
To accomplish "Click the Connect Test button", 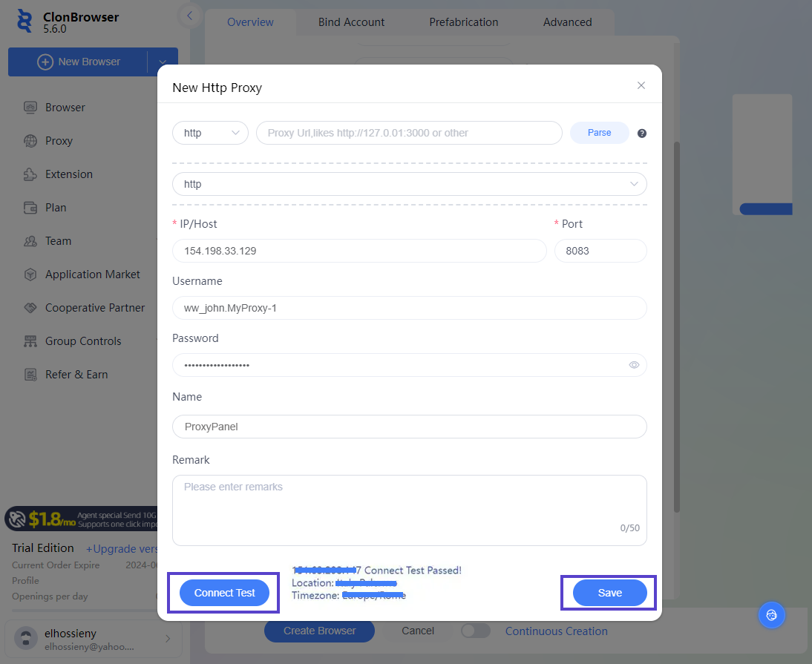I will (x=224, y=593).
